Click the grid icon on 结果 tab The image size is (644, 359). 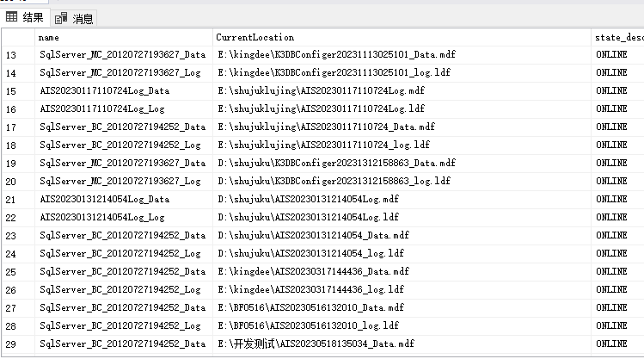coord(12,17)
